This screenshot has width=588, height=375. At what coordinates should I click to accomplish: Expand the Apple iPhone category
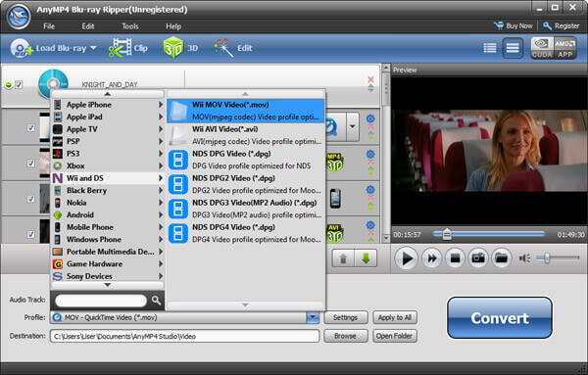(x=108, y=105)
